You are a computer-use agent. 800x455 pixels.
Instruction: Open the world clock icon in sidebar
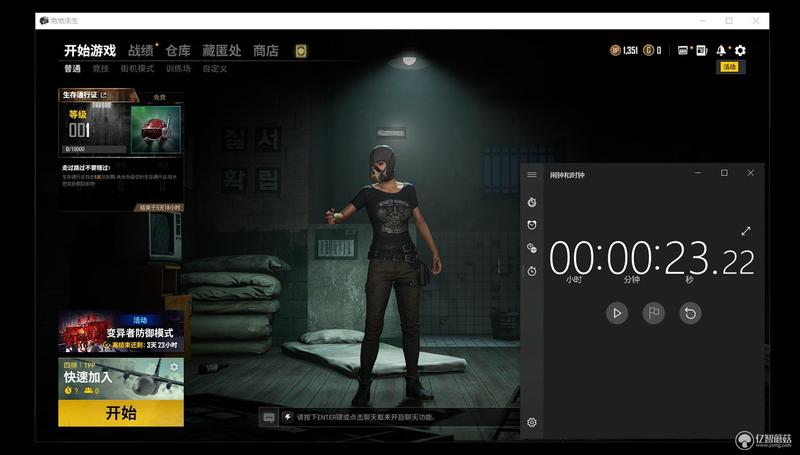(532, 248)
